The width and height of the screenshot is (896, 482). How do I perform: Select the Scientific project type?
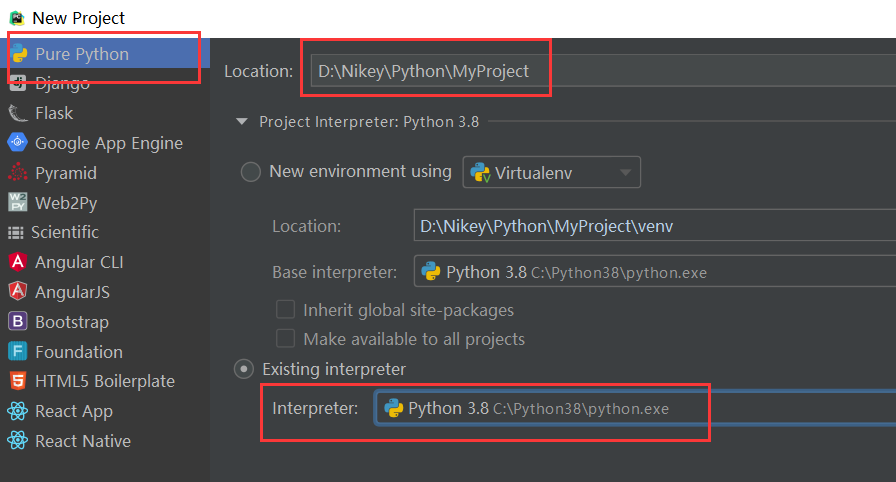click(65, 232)
